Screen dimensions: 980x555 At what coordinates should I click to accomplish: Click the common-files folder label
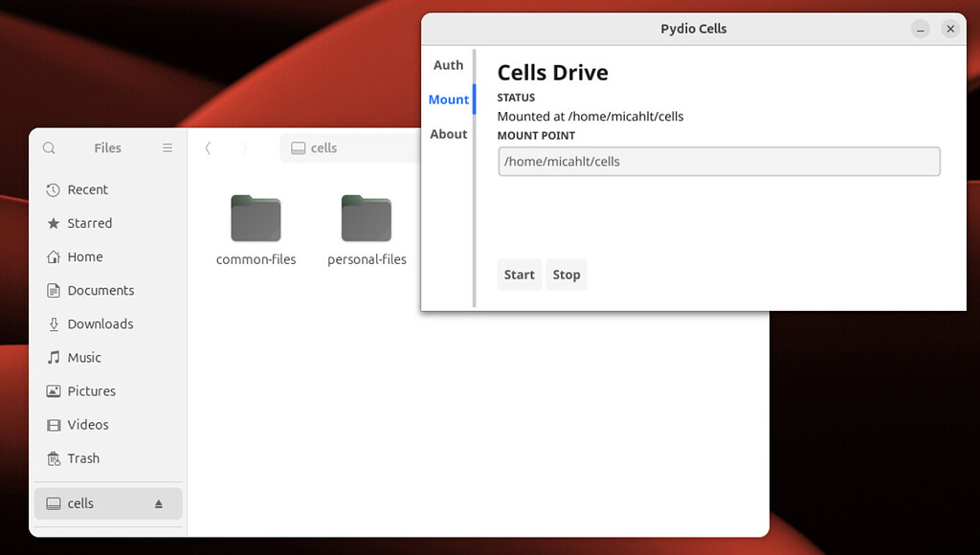(x=256, y=259)
